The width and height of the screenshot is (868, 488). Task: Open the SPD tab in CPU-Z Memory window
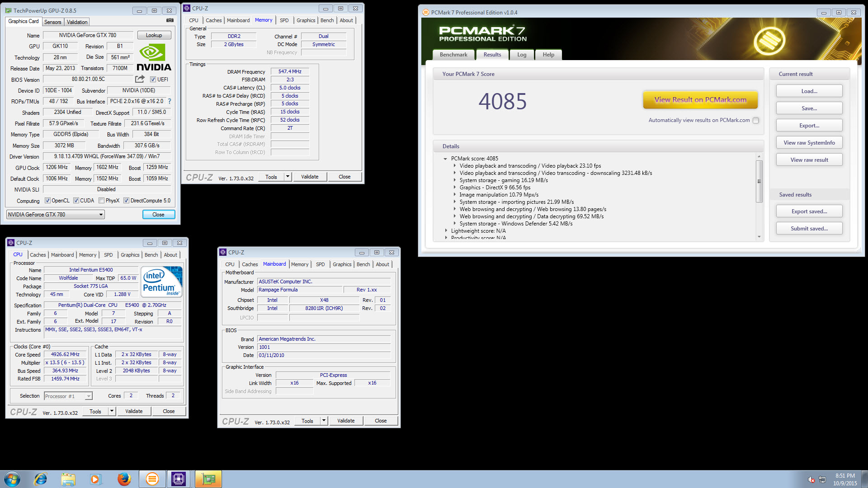[284, 20]
